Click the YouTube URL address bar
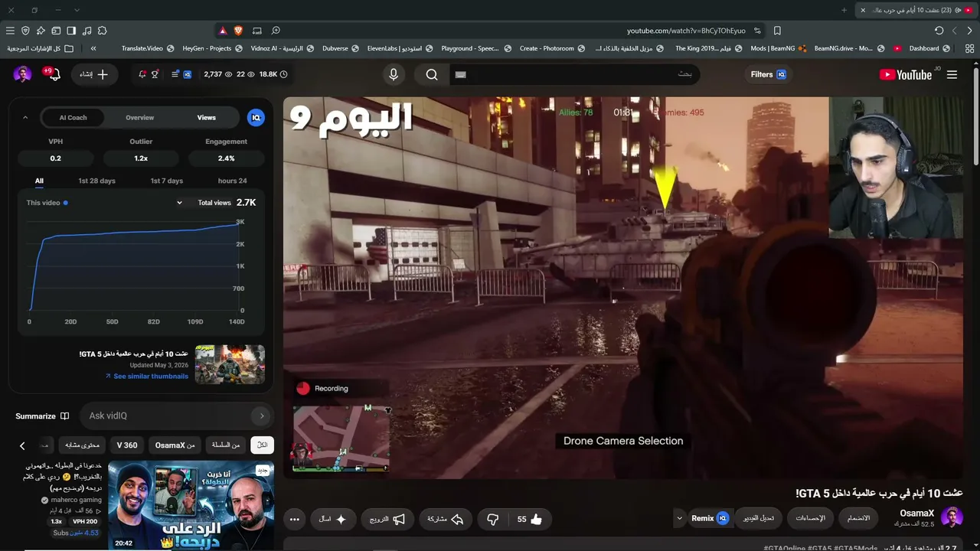This screenshot has height=551, width=980. point(685,31)
